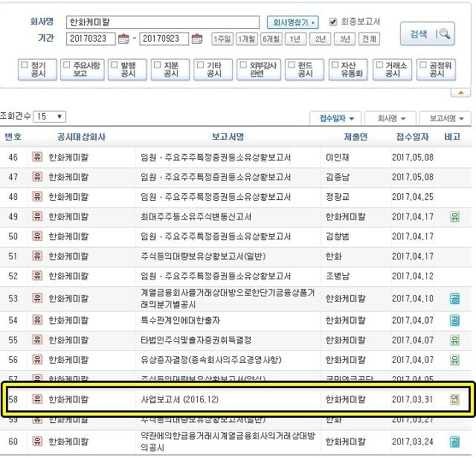Screen dimensions: 476x458
Task: Check the 기타공시 filter checkbox
Action: [x=200, y=65]
